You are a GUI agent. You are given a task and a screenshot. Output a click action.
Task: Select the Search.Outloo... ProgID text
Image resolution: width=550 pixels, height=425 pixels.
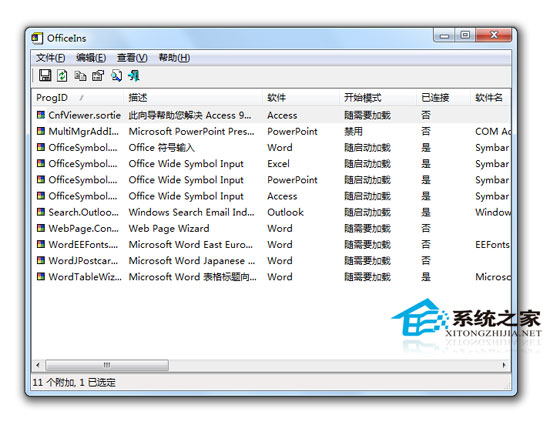[83, 212]
